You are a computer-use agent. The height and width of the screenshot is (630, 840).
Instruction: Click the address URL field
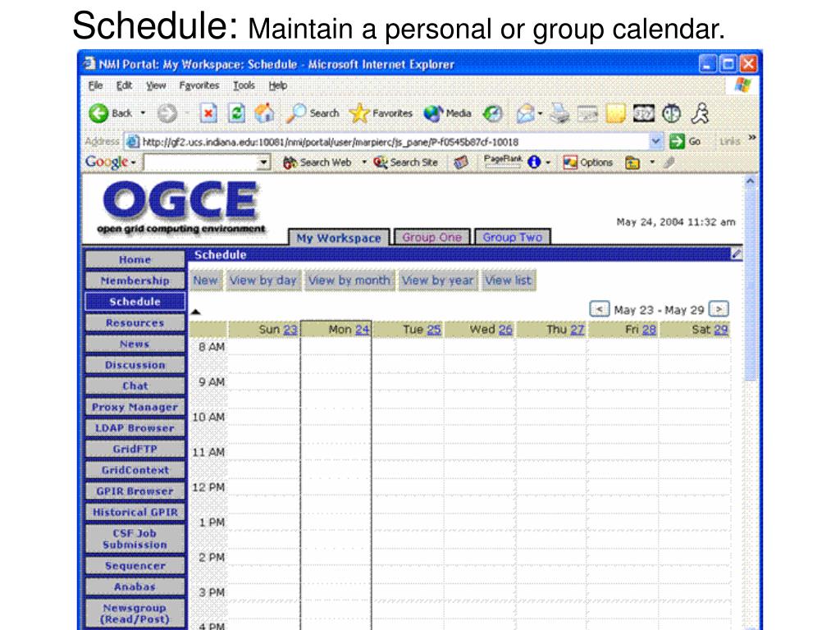pos(388,141)
